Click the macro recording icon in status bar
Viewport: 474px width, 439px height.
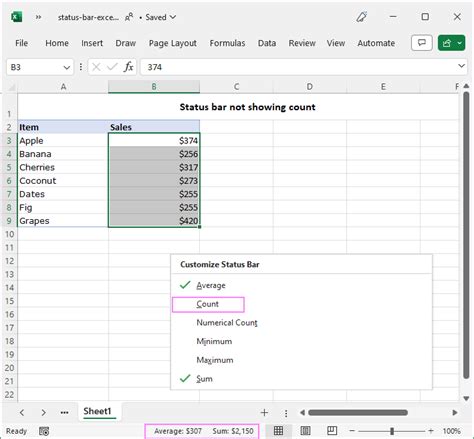pos(44,431)
